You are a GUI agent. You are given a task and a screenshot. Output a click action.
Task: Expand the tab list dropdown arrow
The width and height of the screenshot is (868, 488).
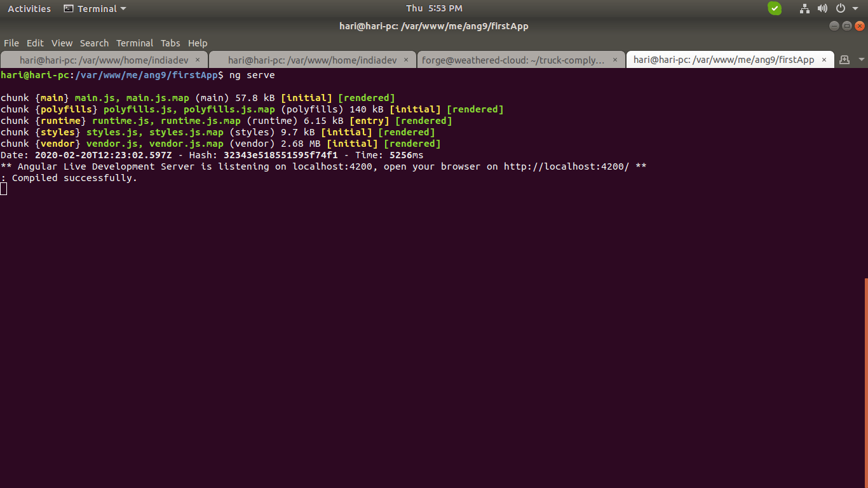(861, 60)
